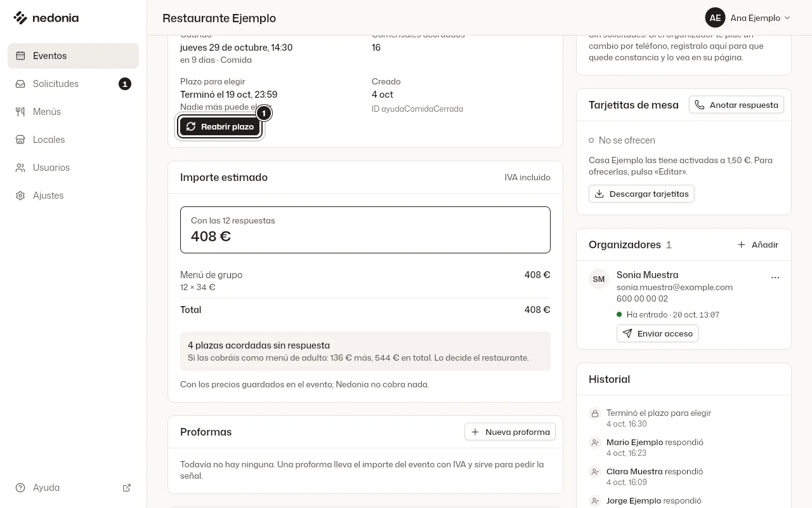Click the Usuarios people icon

20,168
